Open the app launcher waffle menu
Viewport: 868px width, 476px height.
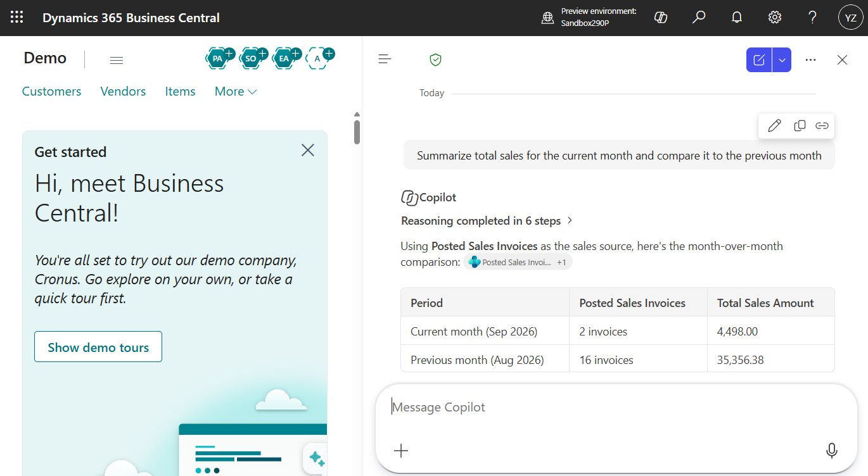17,18
